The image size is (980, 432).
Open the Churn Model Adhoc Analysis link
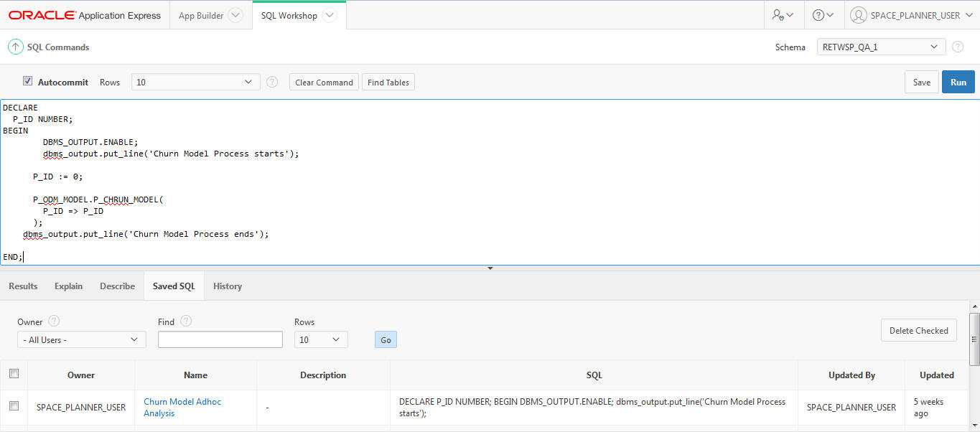(x=182, y=407)
